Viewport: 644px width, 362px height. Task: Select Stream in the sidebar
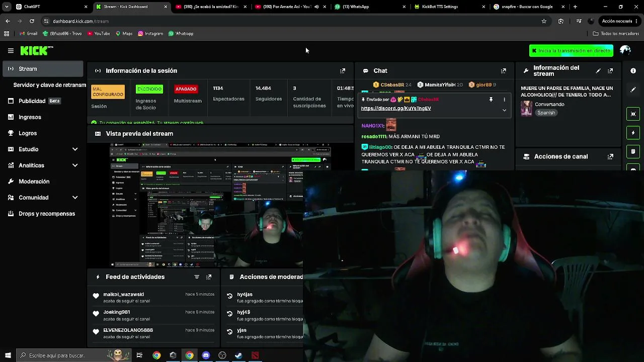click(43, 69)
